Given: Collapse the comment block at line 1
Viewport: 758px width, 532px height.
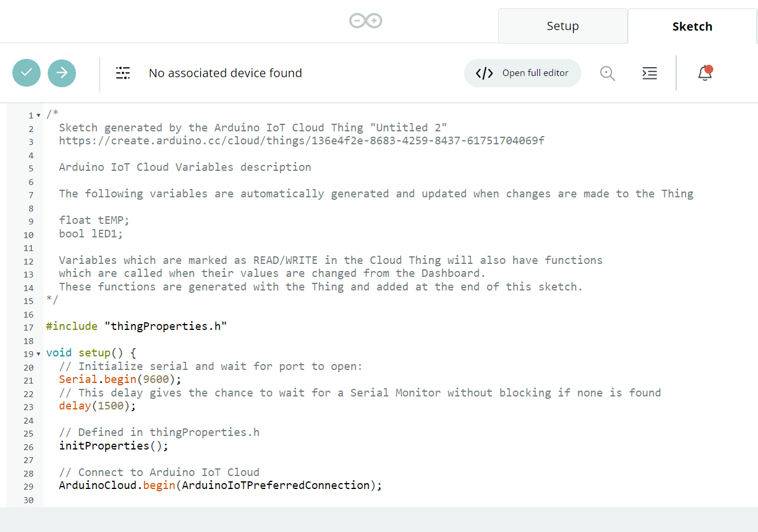Looking at the screenshot, I should (x=39, y=115).
